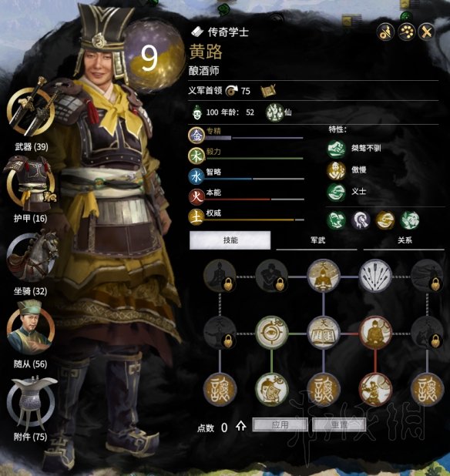The height and width of the screenshot is (476, 450).
Task: Select the 技能 skills tab
Action: point(230,240)
